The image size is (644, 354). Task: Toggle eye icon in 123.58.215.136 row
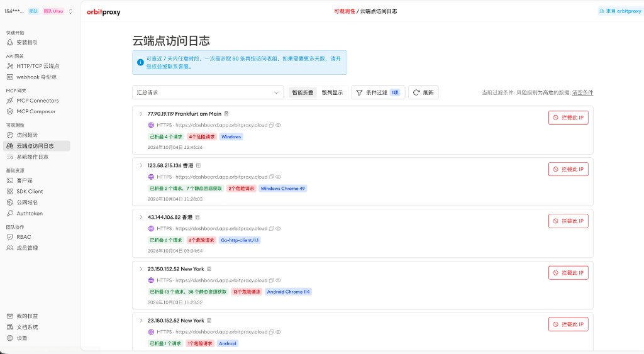[x=279, y=177]
